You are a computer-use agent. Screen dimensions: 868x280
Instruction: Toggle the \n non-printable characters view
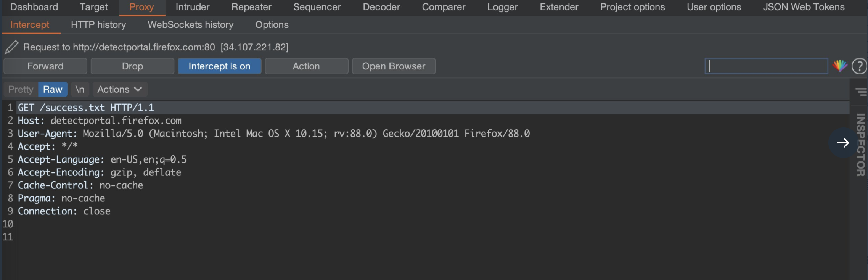[80, 89]
